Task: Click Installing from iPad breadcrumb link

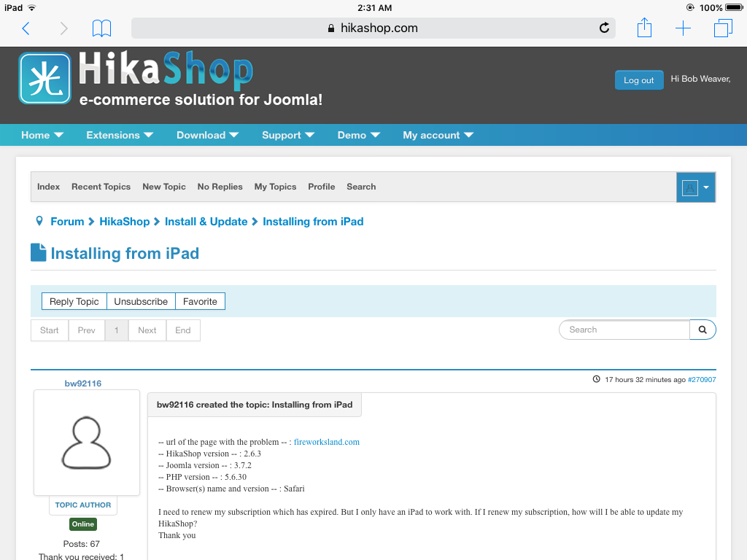Action: (313, 222)
